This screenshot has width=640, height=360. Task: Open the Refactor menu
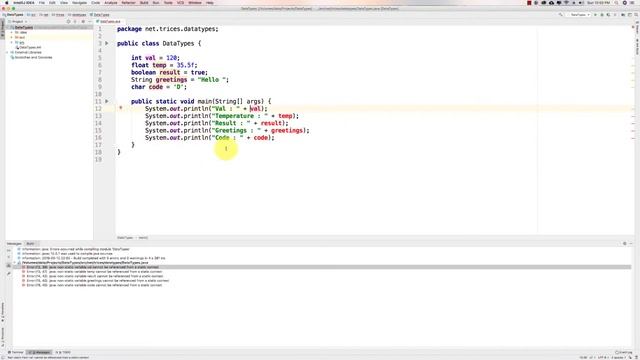tap(128, 2)
